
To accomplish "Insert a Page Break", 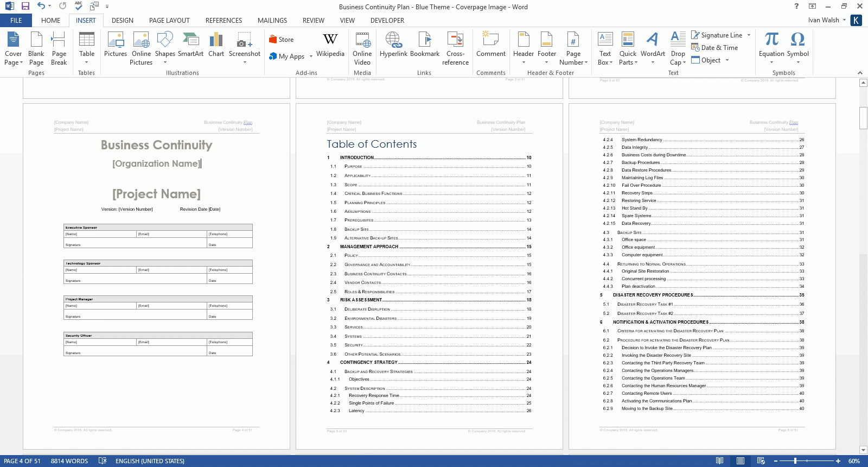I will coord(59,48).
